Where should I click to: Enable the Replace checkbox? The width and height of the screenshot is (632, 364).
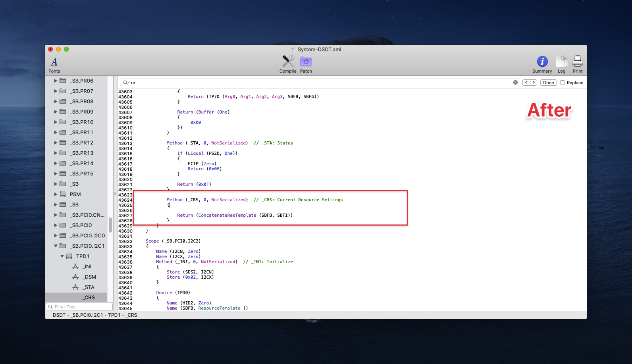(x=563, y=83)
